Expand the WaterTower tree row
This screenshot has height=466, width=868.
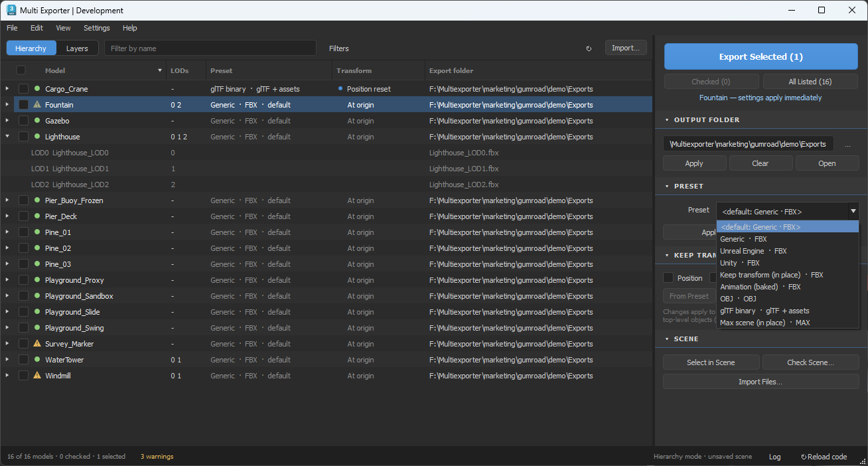tap(7, 360)
